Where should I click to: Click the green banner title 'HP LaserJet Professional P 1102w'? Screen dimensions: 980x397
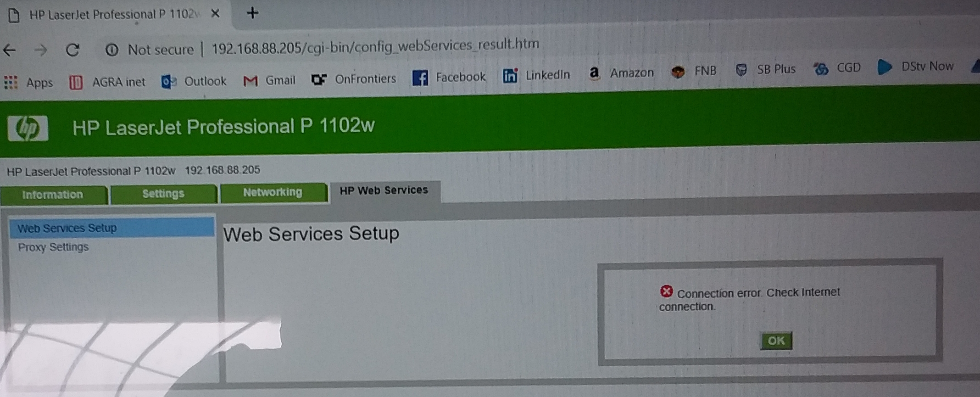pyautogui.click(x=223, y=127)
